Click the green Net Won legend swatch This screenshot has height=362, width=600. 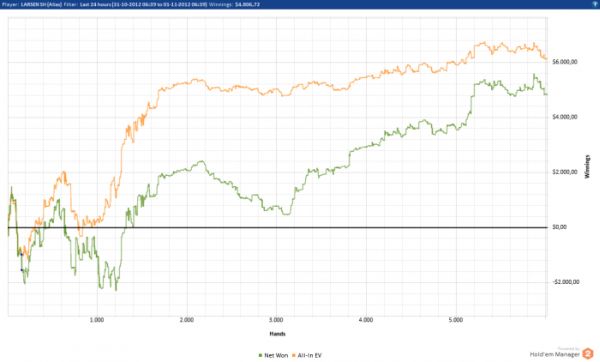click(x=261, y=355)
